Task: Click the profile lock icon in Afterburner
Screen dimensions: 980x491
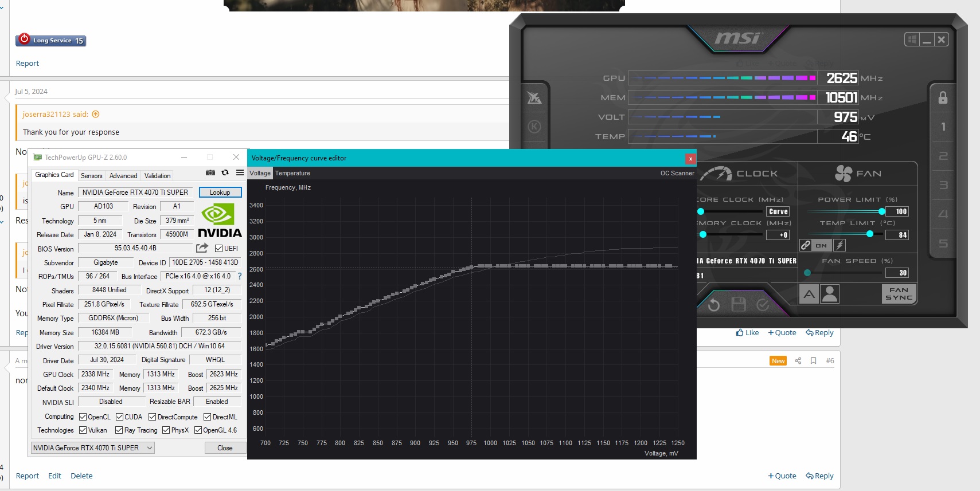Action: (x=943, y=97)
